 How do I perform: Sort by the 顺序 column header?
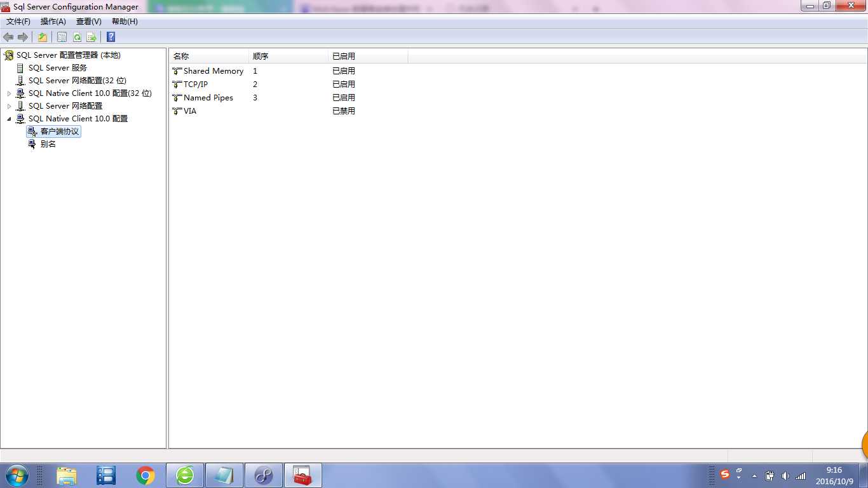tap(288, 57)
